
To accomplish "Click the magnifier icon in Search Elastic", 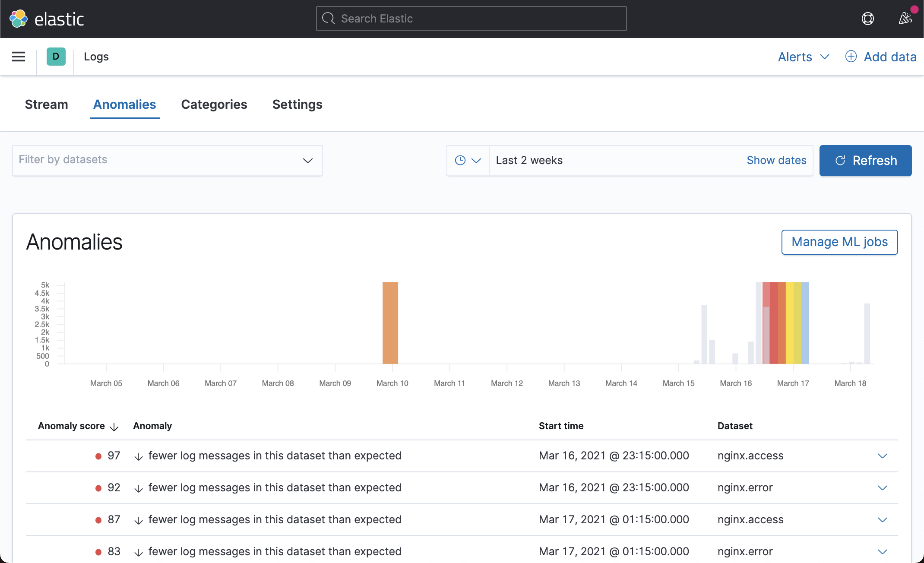I will pos(329,19).
